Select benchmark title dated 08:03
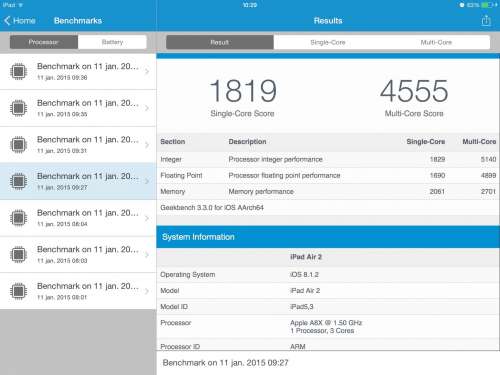This screenshot has width=500, height=375. click(88, 250)
